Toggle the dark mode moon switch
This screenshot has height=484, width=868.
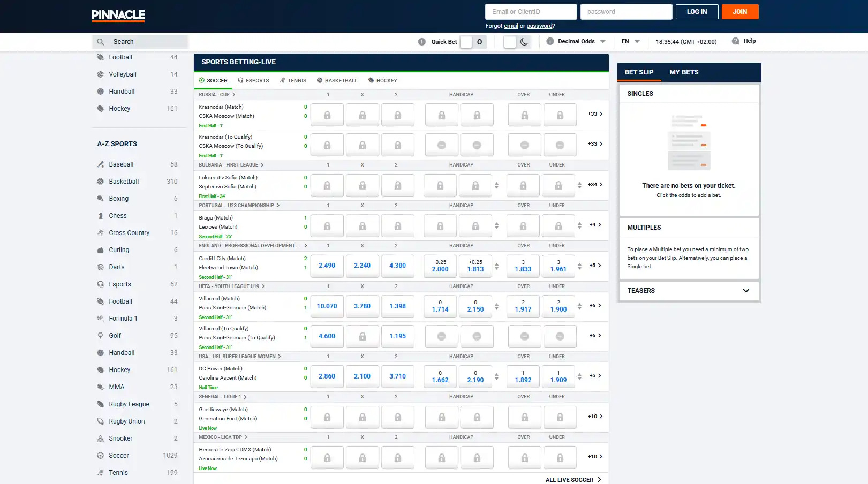click(x=517, y=42)
